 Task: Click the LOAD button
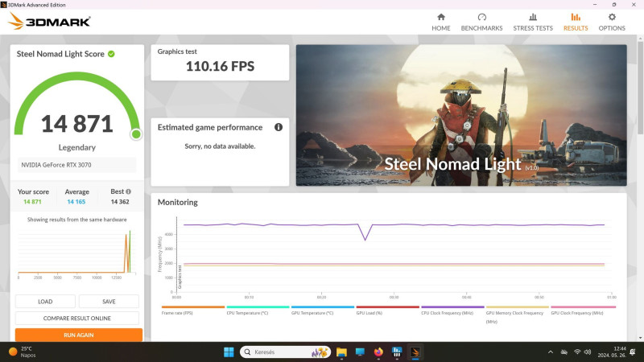point(45,301)
